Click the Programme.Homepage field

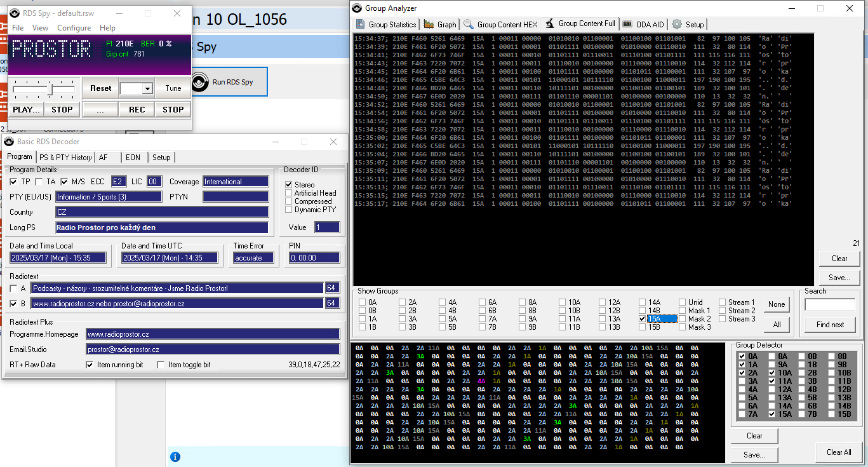tap(213, 334)
